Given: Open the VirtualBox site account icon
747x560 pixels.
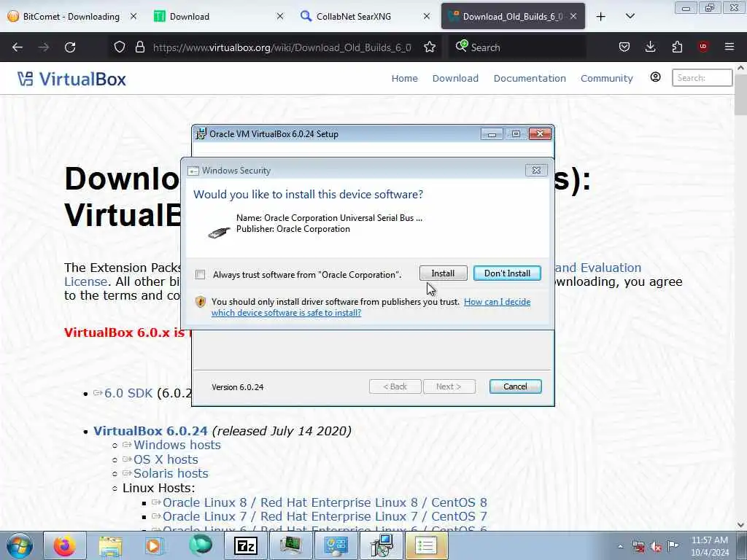Looking at the screenshot, I should (x=656, y=77).
